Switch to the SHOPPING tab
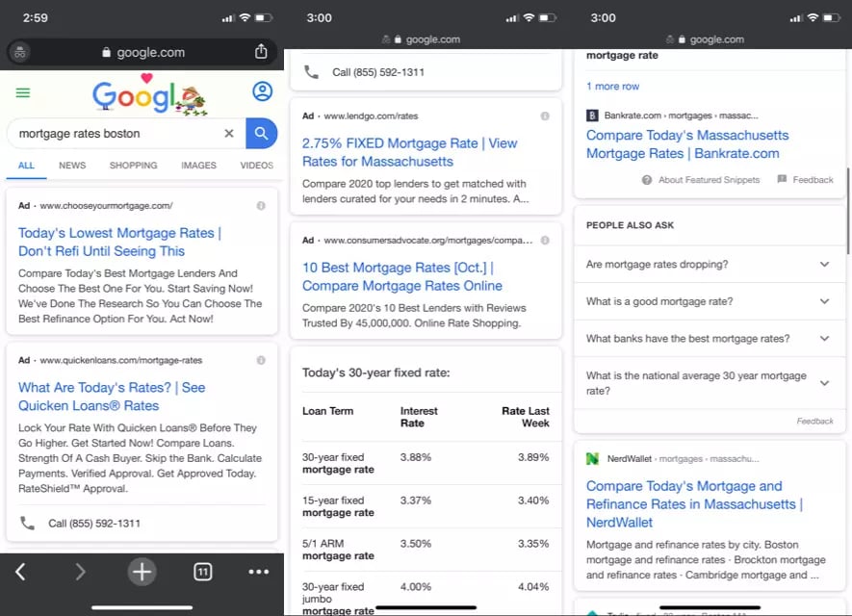Viewport: 852px width, 616px height. pyautogui.click(x=133, y=166)
